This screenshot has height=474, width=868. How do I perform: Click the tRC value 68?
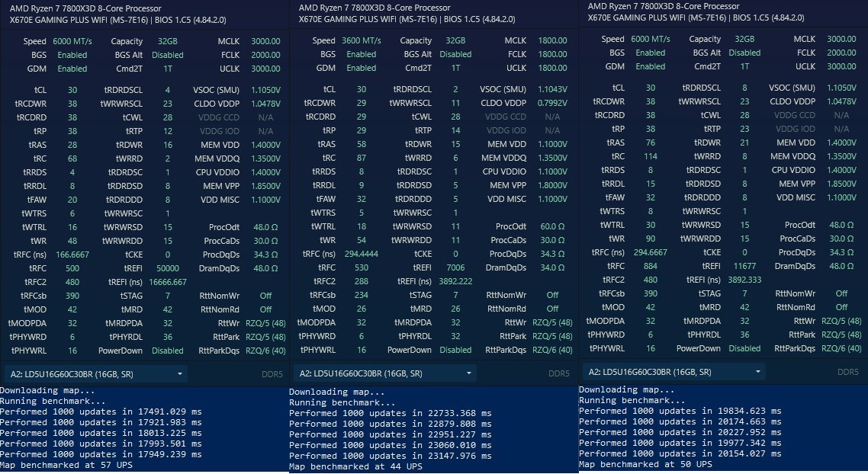(72, 159)
